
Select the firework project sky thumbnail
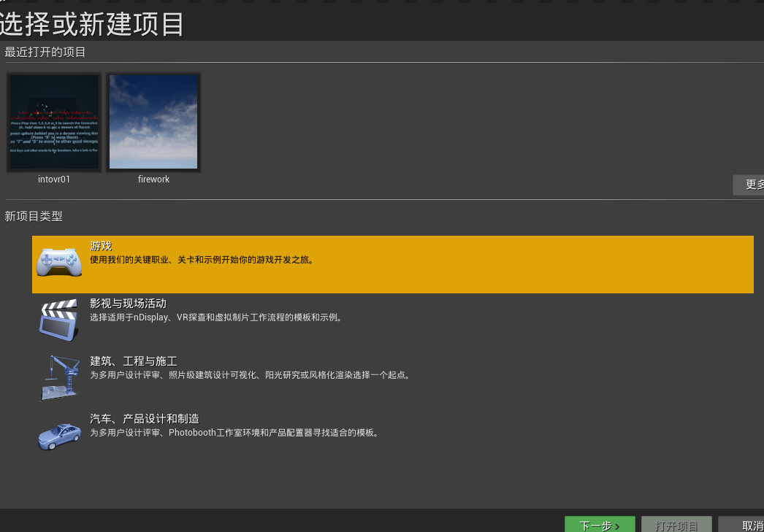coord(153,122)
